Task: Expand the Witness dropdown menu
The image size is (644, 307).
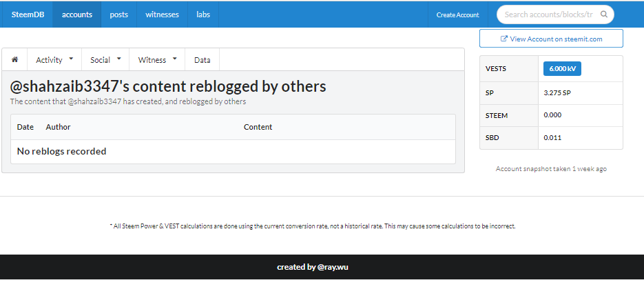Action: coord(157,59)
